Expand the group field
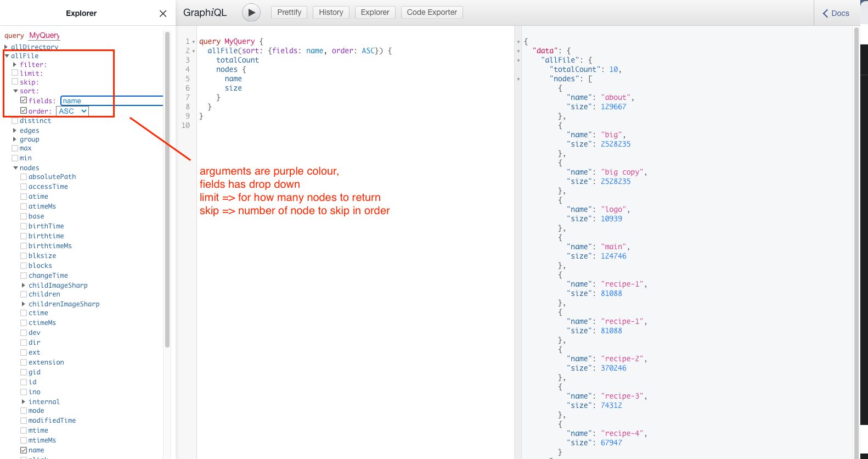The height and width of the screenshot is (459, 868). click(15, 139)
